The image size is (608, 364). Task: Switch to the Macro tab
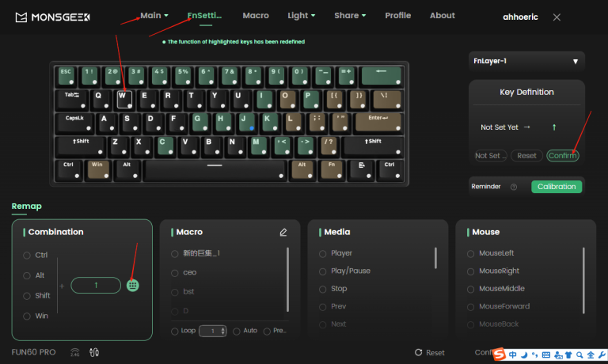pos(256,16)
